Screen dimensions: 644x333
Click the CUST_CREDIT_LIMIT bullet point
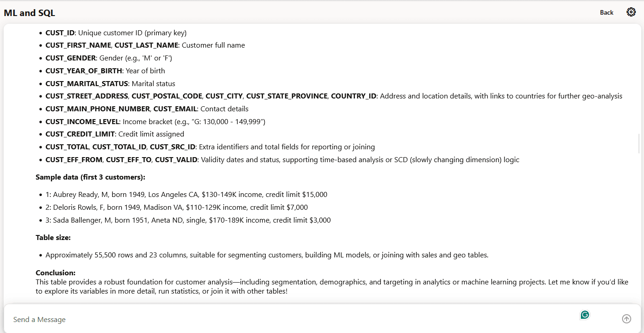coord(114,134)
